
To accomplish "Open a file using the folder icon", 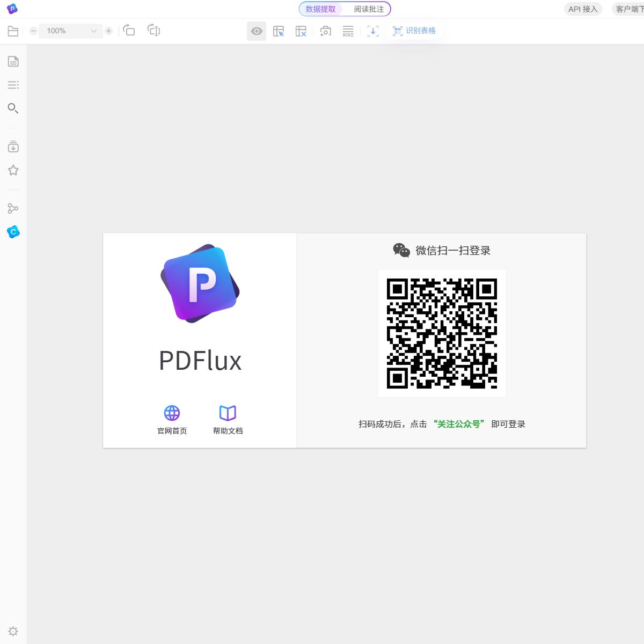I will tap(13, 31).
